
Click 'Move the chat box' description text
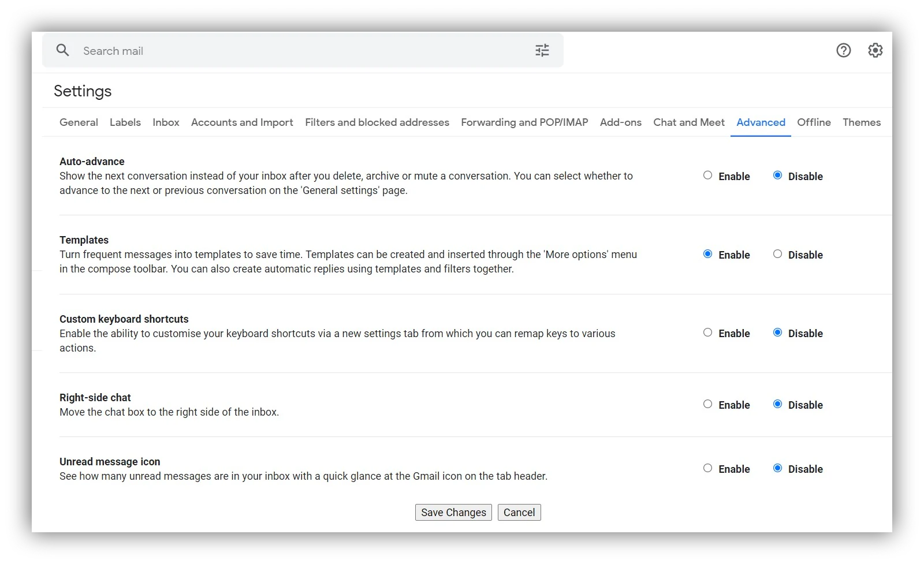[169, 412]
